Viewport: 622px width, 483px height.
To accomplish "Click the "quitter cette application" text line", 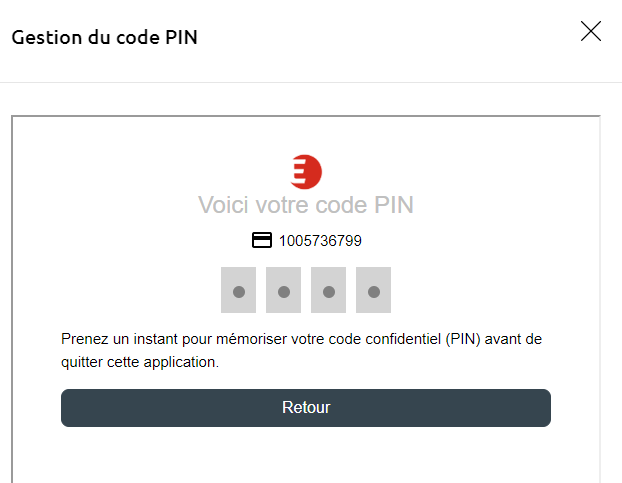I will coord(139,362).
